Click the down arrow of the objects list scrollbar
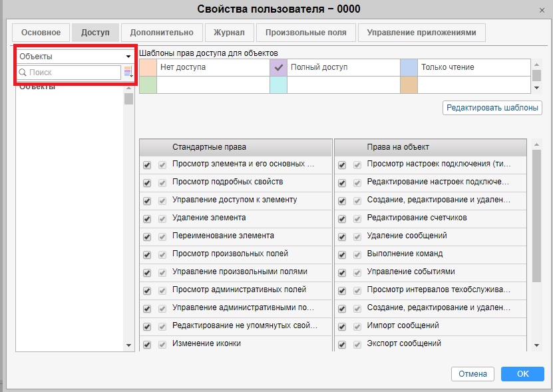Viewport: 553px width, 392px height. click(128, 345)
